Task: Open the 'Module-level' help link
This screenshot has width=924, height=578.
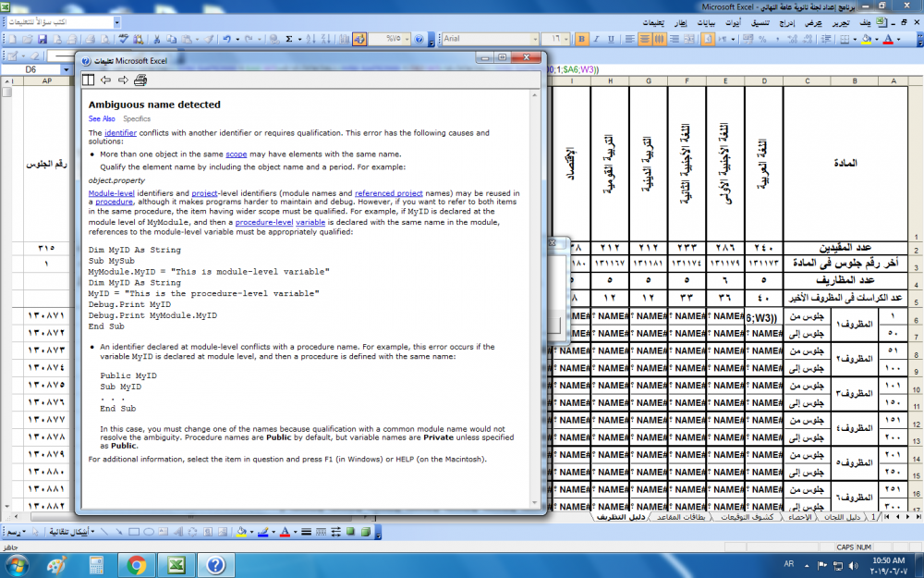Action: click(112, 193)
